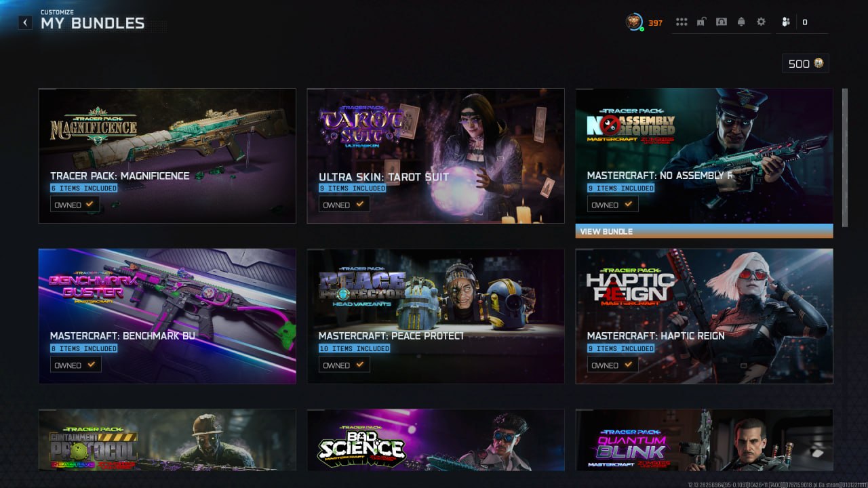Open the headset voice chat icon
The width and height of the screenshot is (868, 488).
tap(722, 22)
